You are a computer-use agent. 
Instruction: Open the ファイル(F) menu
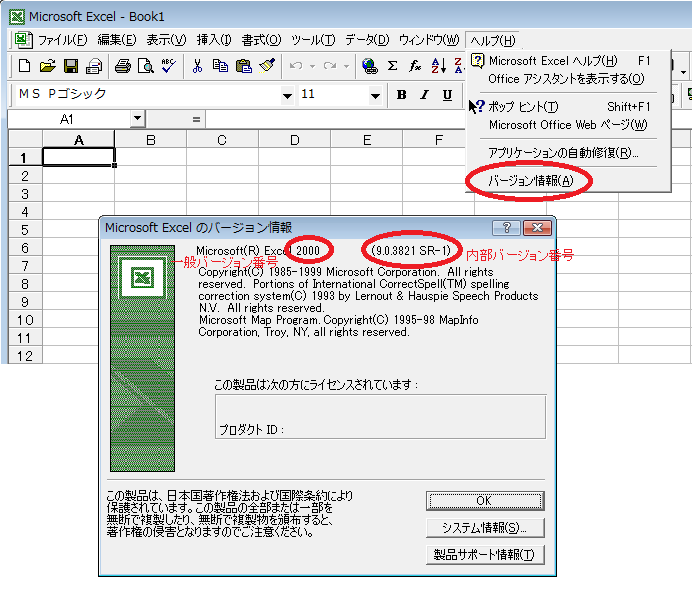pos(62,40)
